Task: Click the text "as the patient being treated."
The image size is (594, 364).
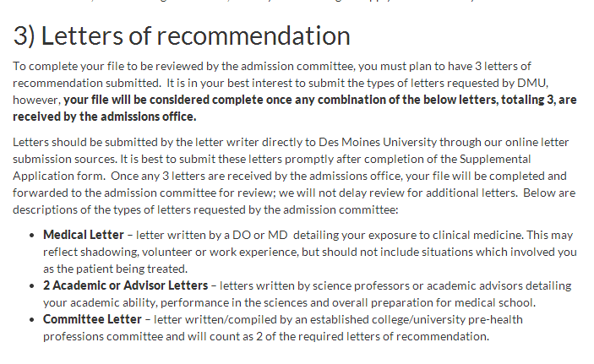Action: (x=115, y=269)
